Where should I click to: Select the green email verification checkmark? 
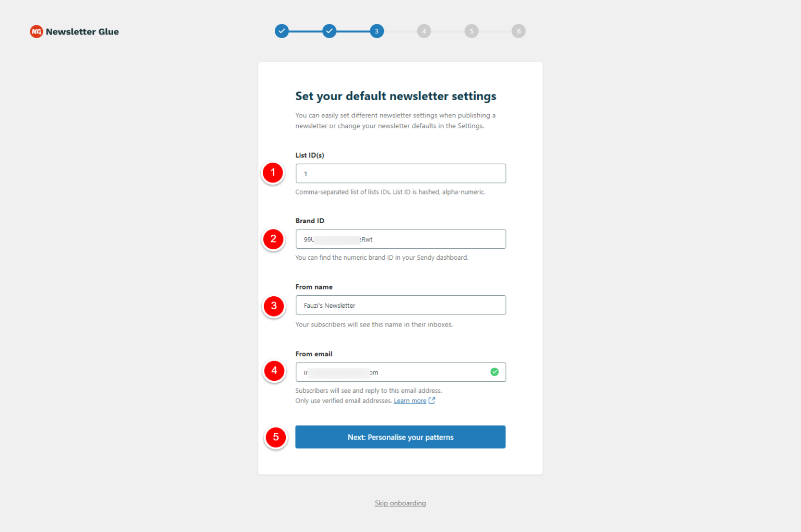click(494, 371)
